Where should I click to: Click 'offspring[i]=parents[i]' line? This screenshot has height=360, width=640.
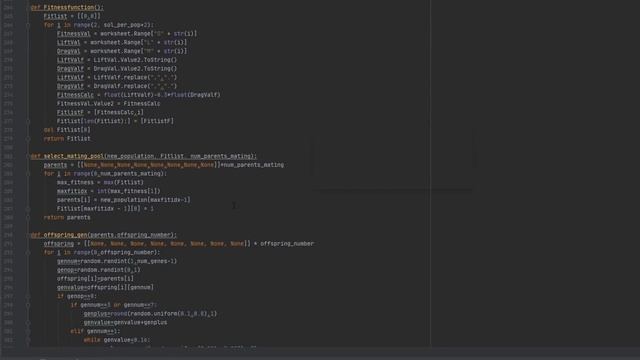(96, 279)
